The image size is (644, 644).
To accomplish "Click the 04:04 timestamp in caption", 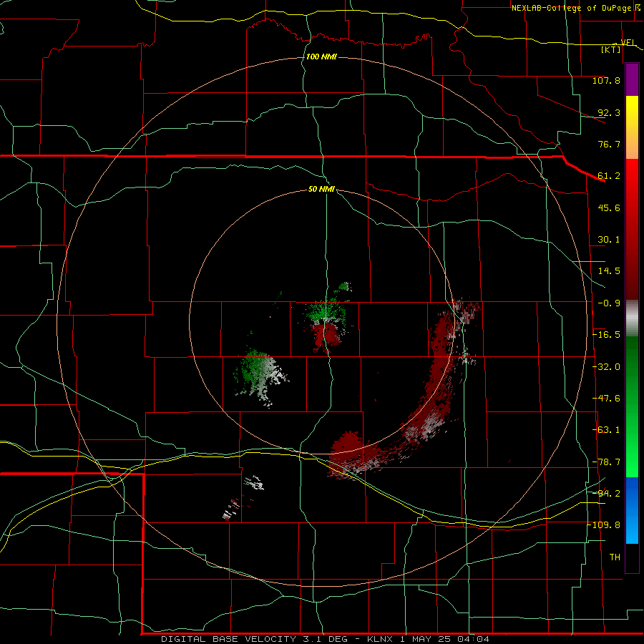I will [x=474, y=639].
